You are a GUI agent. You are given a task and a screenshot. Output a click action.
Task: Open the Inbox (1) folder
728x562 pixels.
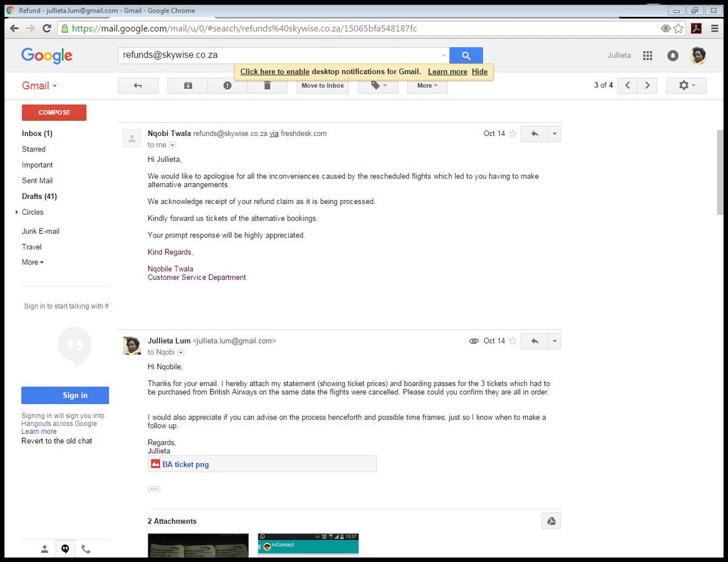pos(37,134)
